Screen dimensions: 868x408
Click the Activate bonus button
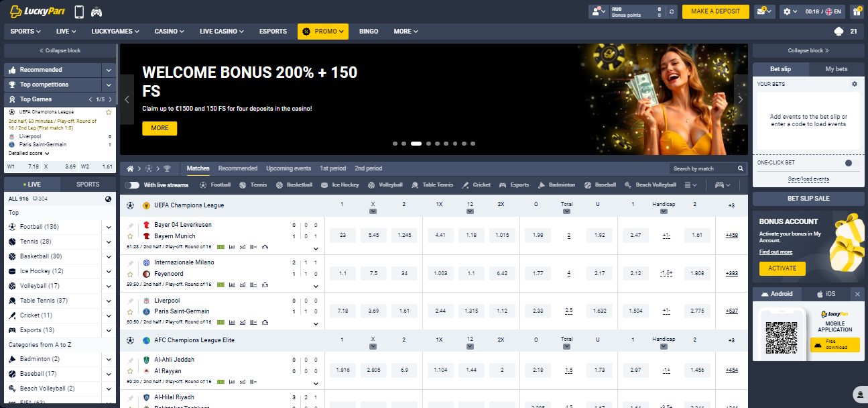(782, 268)
